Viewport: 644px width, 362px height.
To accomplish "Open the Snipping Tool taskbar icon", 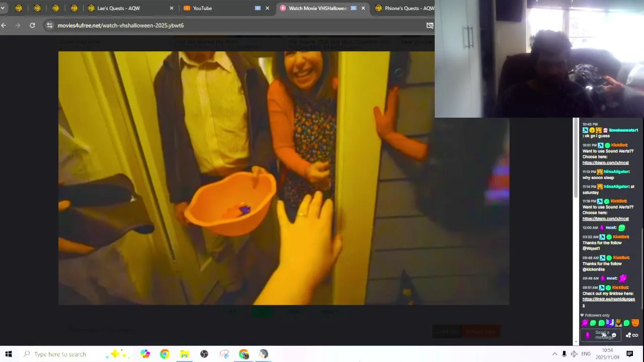I will (x=224, y=354).
